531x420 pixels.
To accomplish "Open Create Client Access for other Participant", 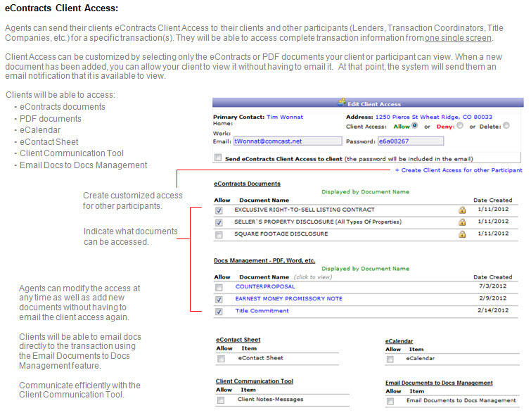I will pyautogui.click(x=459, y=170).
